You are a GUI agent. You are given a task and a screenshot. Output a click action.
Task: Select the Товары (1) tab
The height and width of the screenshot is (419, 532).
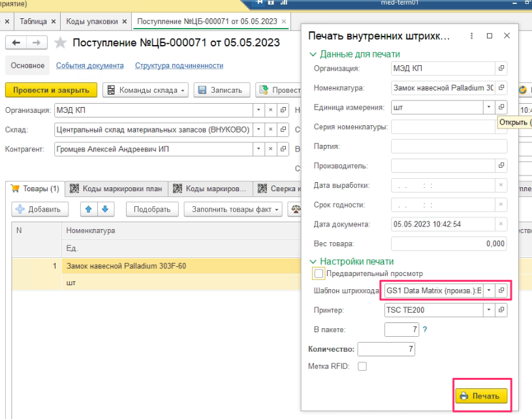pos(35,189)
